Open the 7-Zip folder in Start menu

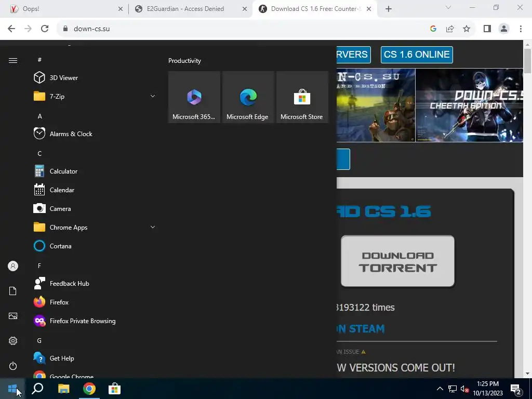click(95, 96)
